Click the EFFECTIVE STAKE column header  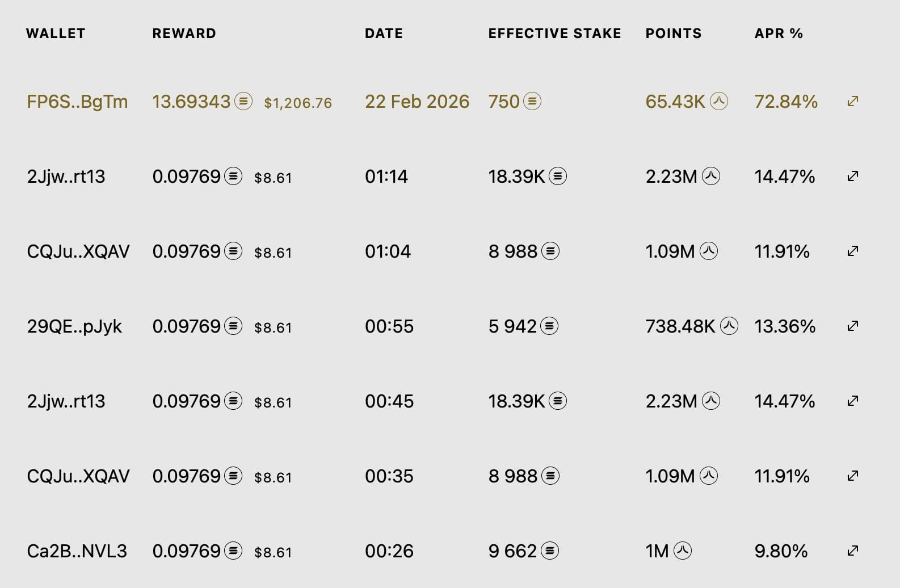[554, 33]
